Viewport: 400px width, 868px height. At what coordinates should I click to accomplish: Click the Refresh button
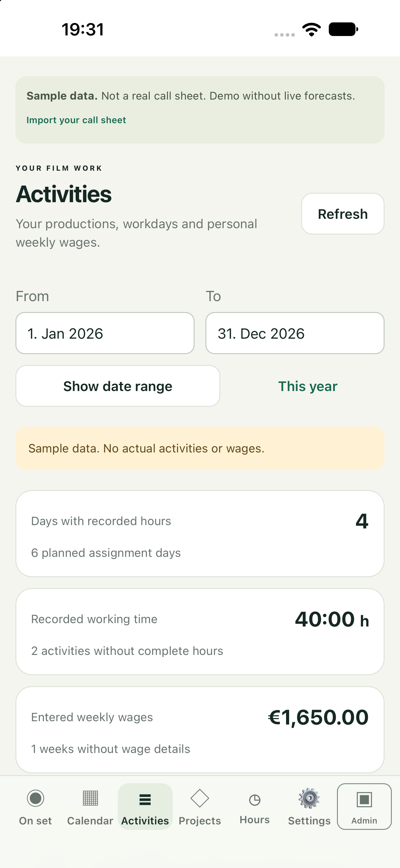click(343, 214)
